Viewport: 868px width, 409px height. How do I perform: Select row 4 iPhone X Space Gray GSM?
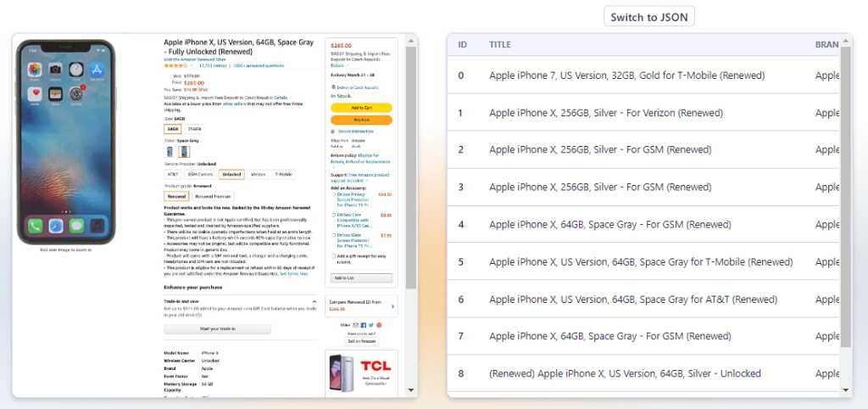click(643, 225)
